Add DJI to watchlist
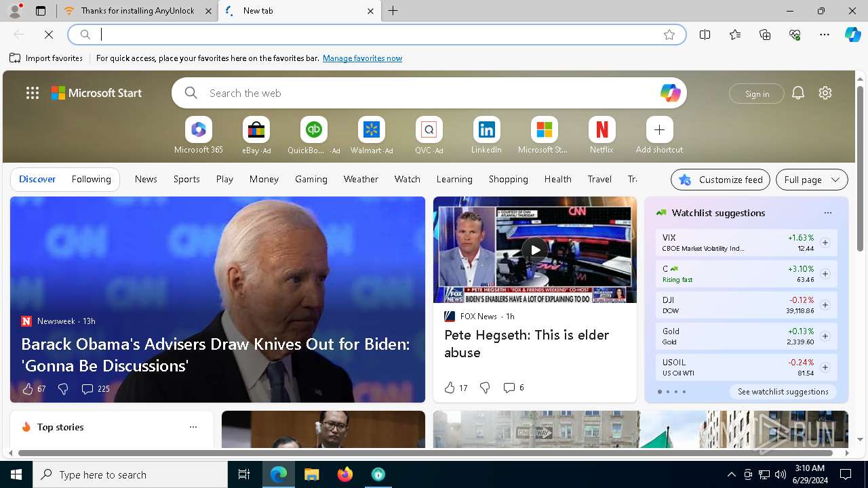 [825, 305]
